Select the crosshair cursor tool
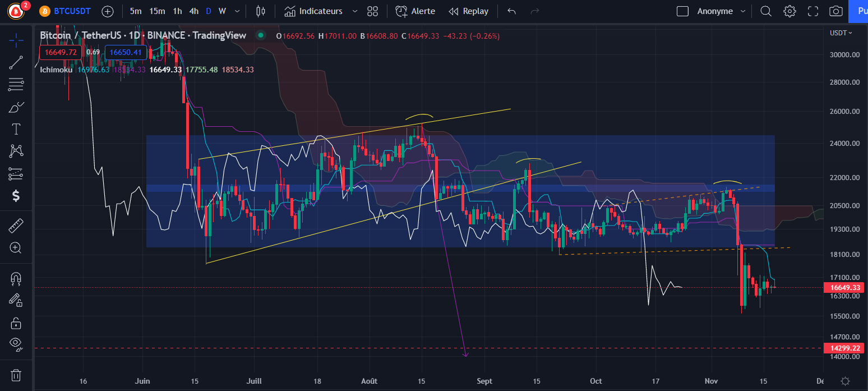The image size is (868, 391). (x=16, y=40)
